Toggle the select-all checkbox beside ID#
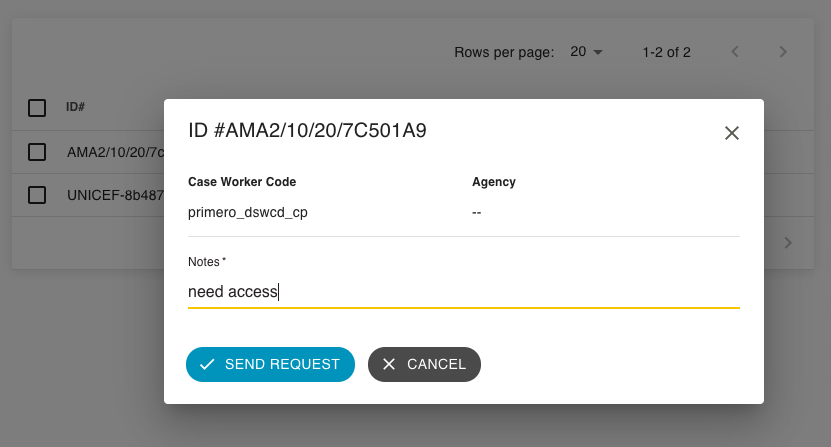This screenshot has height=447, width=831. (x=37, y=108)
